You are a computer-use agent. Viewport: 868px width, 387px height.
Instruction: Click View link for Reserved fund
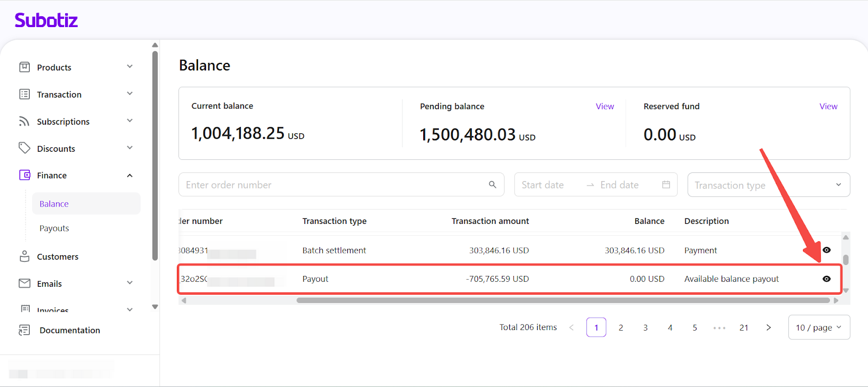click(828, 106)
